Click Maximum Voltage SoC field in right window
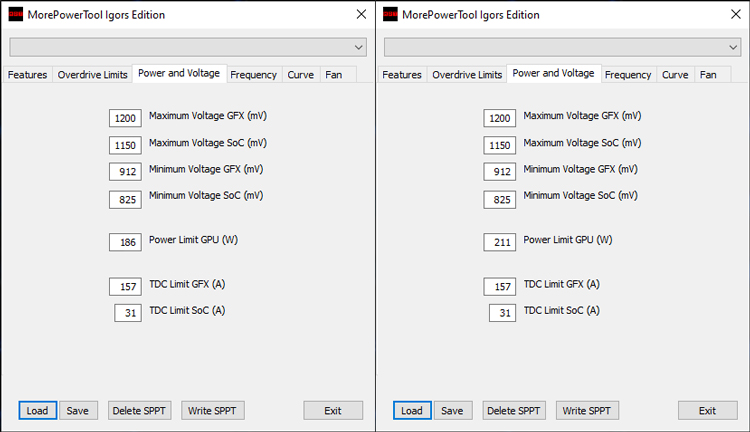The height and width of the screenshot is (432, 750). (500, 145)
